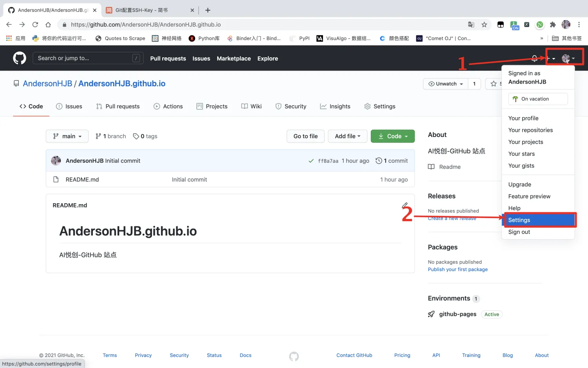This screenshot has height=368, width=588.
Task: Click the GitHub Octocat logo in header
Action: (x=20, y=58)
